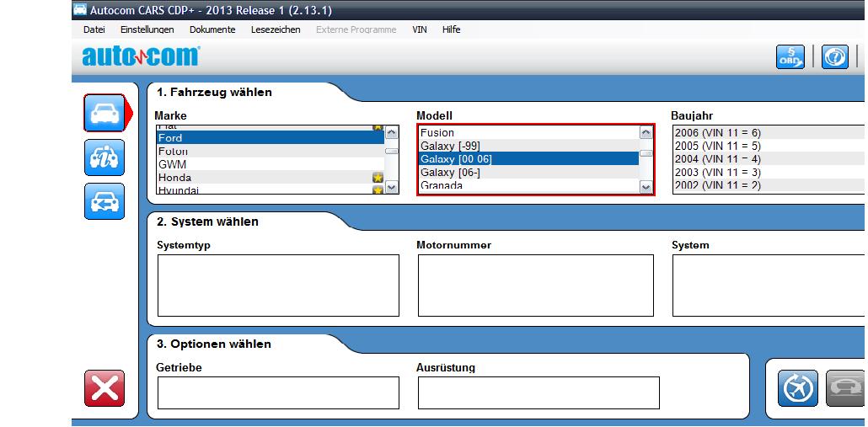Toggle the favorite star on Honda row

(x=378, y=178)
